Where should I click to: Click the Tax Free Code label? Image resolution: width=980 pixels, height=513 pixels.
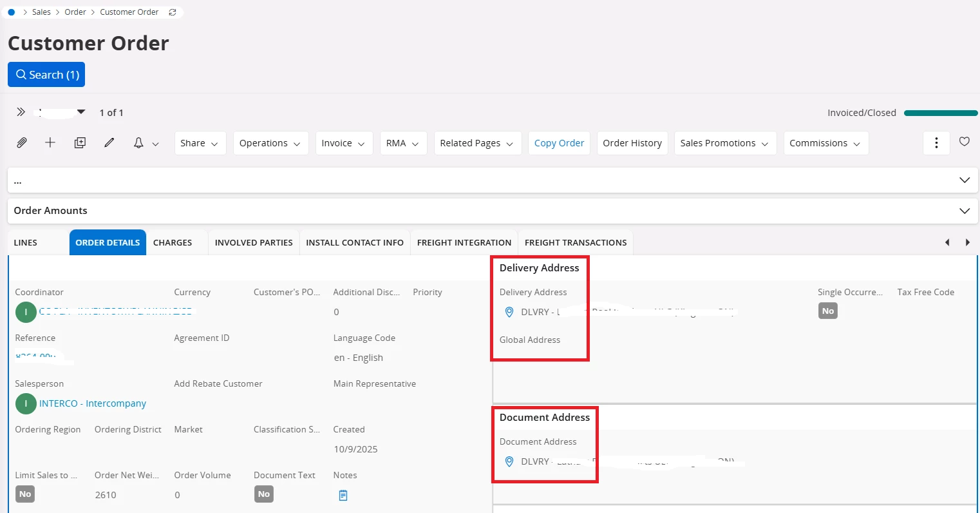[926, 292]
